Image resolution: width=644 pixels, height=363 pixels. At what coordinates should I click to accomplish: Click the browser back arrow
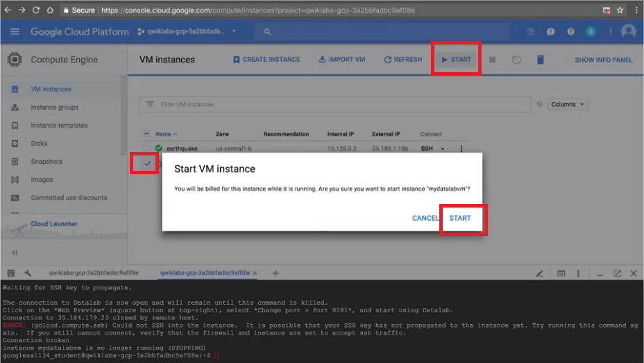[x=8, y=10]
